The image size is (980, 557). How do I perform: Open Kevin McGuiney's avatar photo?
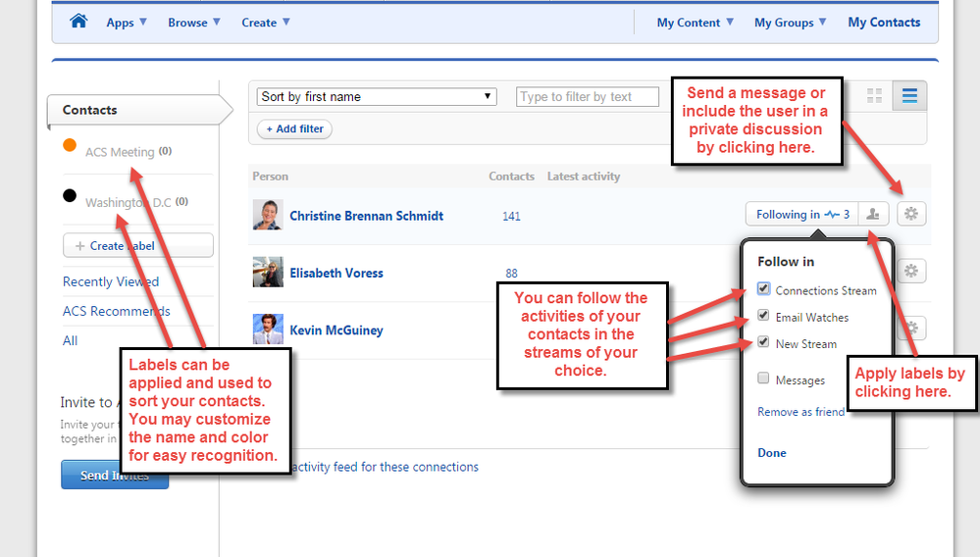click(x=268, y=329)
